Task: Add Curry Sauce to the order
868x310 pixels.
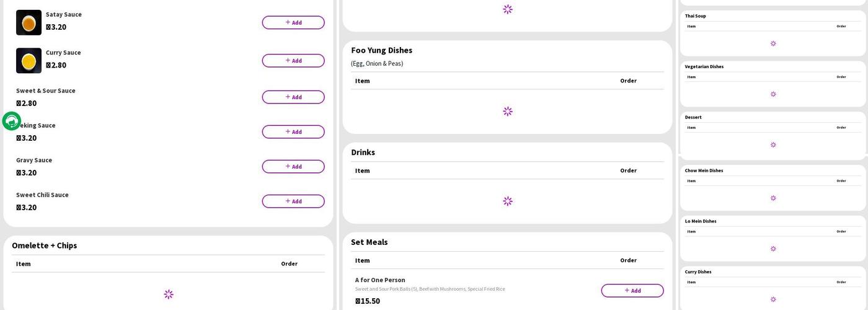Action: (293, 61)
